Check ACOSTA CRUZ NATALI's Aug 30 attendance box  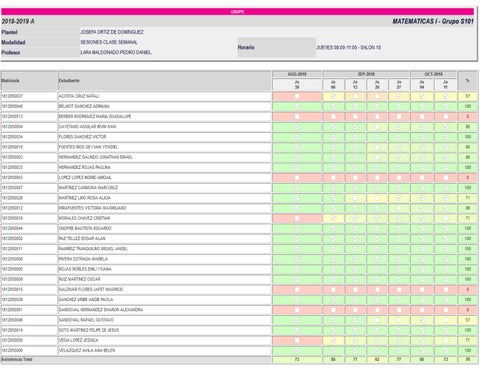click(297, 96)
